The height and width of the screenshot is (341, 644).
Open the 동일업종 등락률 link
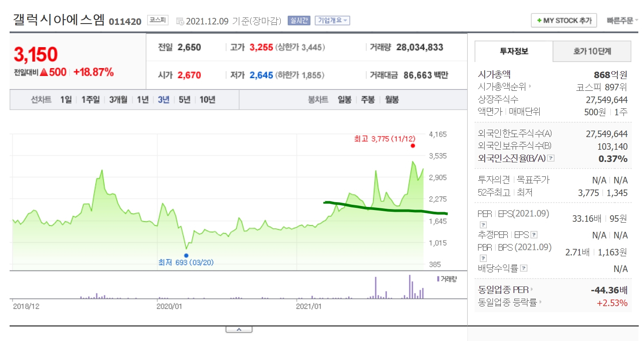pos(510,302)
